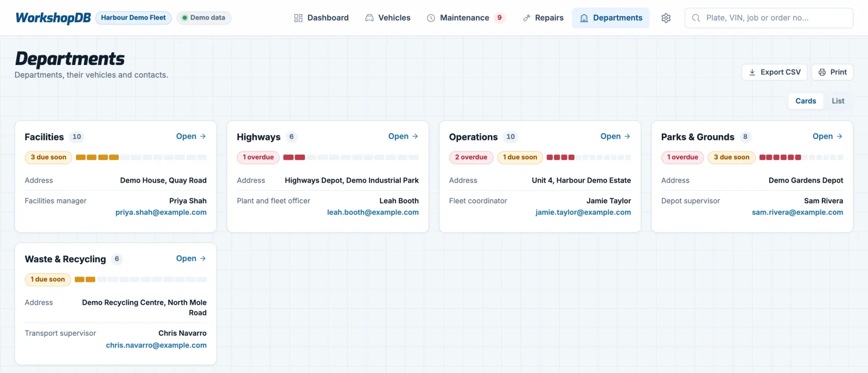This screenshot has height=373, width=868.
Task: Email chris.navarro@example.com
Action: coord(156,345)
